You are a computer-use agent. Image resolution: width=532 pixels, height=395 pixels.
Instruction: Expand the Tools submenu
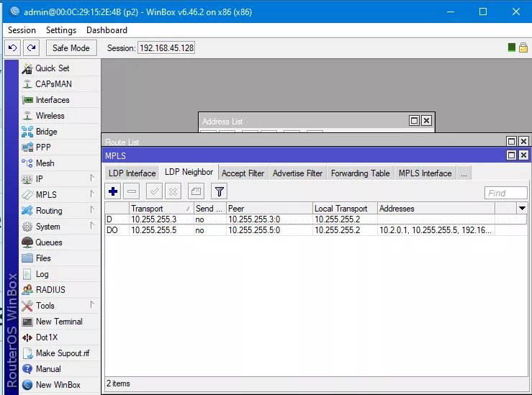[x=60, y=306]
